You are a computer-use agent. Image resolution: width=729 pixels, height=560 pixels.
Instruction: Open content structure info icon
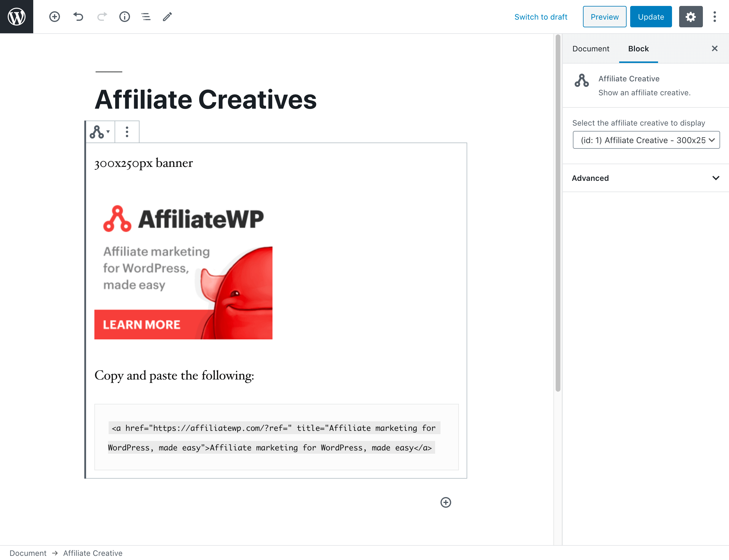[125, 17]
